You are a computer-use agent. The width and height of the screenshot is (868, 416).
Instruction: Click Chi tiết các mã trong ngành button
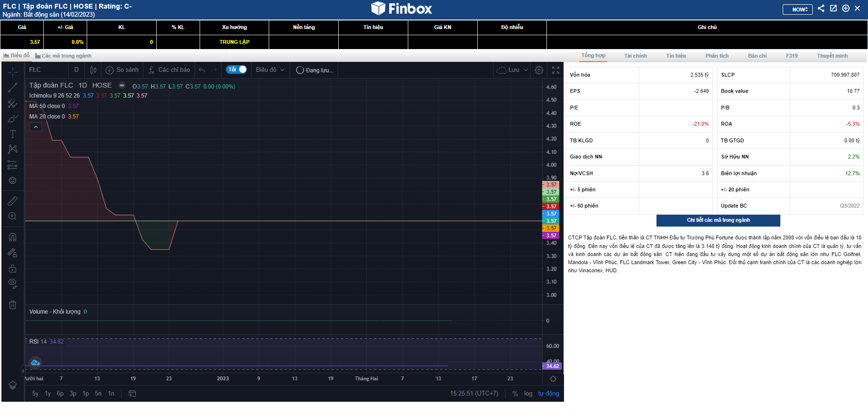[x=718, y=220]
